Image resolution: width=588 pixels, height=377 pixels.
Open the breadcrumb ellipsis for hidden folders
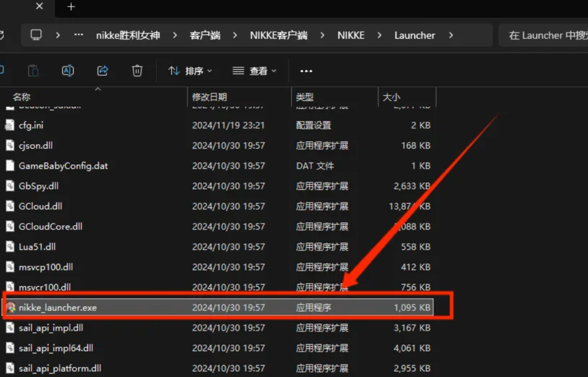pos(78,35)
